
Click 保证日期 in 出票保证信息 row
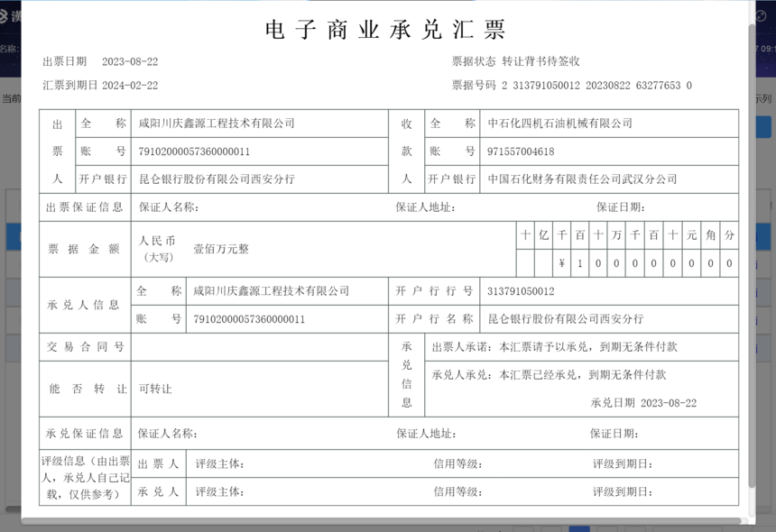(x=621, y=207)
